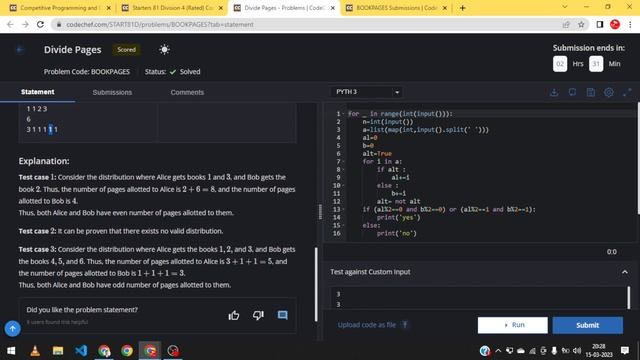Open Visual Studio Code from the taskbar
Image resolution: width=640 pixels, height=360 pixels.
point(81,351)
